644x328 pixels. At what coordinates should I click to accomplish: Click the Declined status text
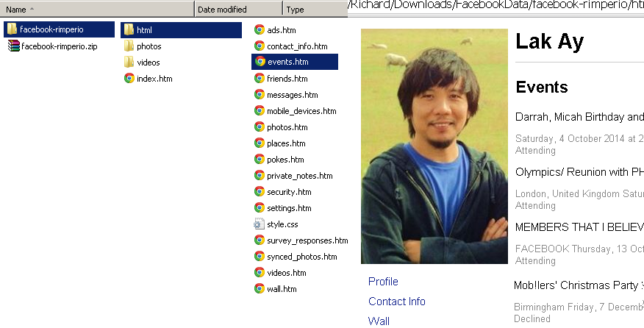tap(532, 318)
